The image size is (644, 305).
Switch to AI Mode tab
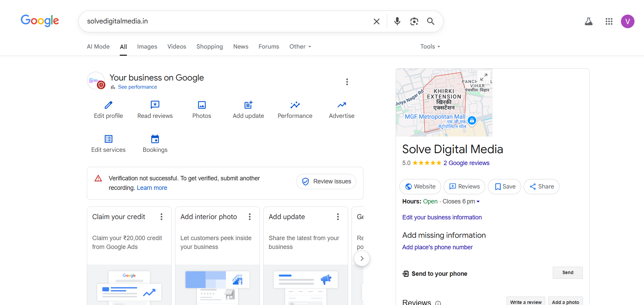(98, 47)
